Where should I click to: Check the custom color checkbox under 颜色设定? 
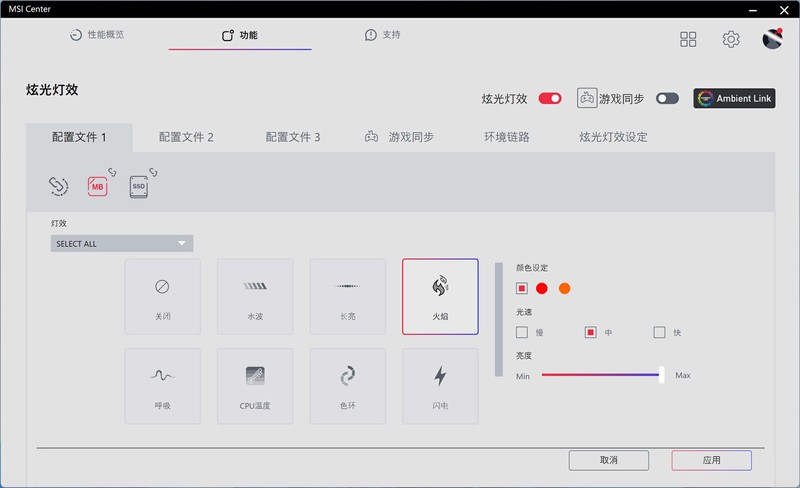521,288
